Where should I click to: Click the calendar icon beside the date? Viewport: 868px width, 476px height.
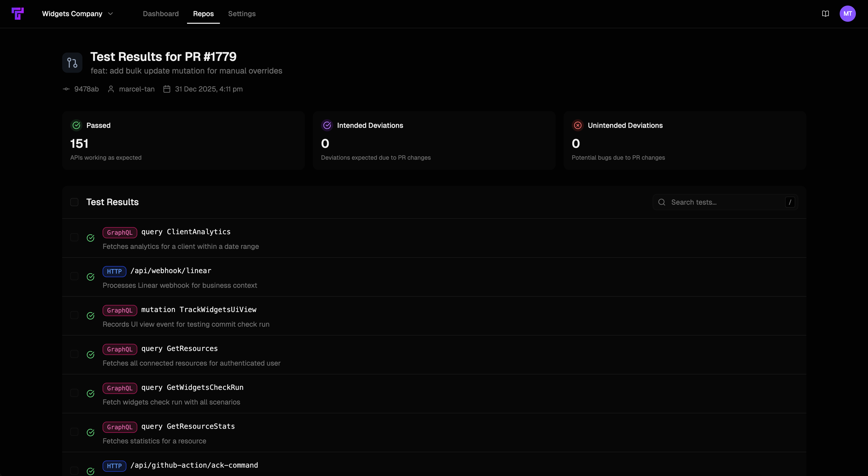pyautogui.click(x=167, y=89)
